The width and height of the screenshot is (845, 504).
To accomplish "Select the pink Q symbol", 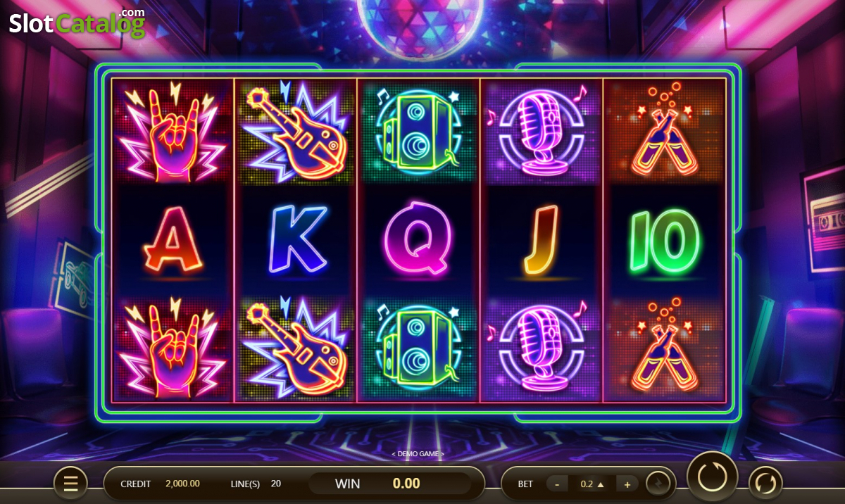I will pos(418,239).
